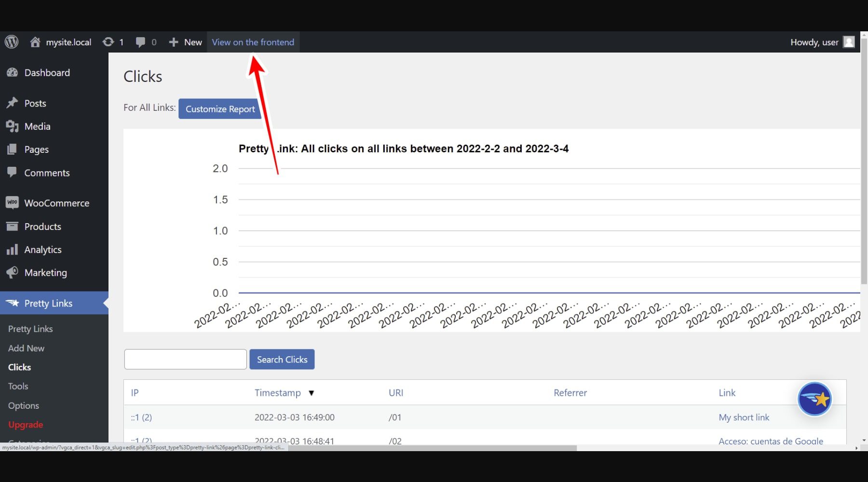Select the Analytics bar-chart icon
The width and height of the screenshot is (868, 482).
pos(13,250)
